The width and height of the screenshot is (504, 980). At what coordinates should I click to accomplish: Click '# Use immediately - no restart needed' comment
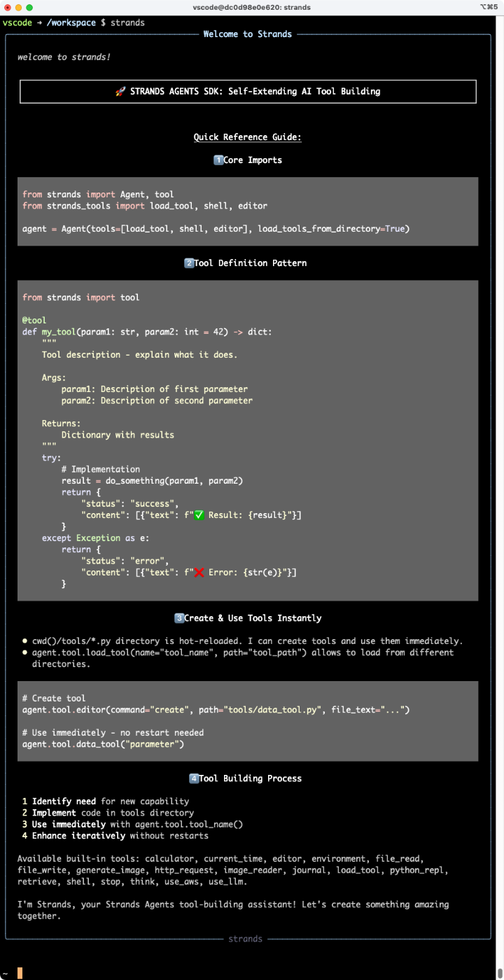pos(113,733)
